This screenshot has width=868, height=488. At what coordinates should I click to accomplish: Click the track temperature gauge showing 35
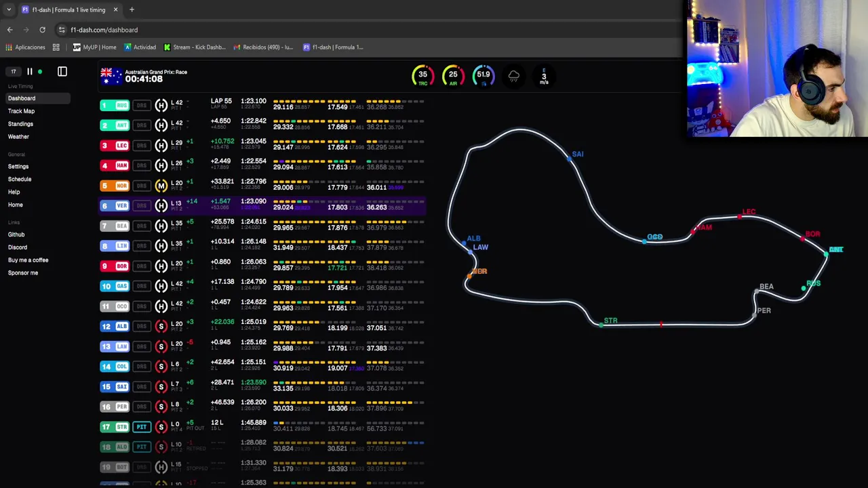pyautogui.click(x=422, y=76)
